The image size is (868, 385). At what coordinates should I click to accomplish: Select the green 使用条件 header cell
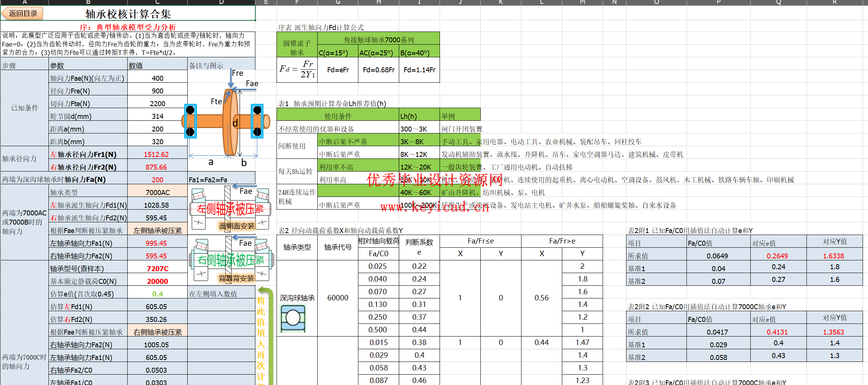click(338, 116)
